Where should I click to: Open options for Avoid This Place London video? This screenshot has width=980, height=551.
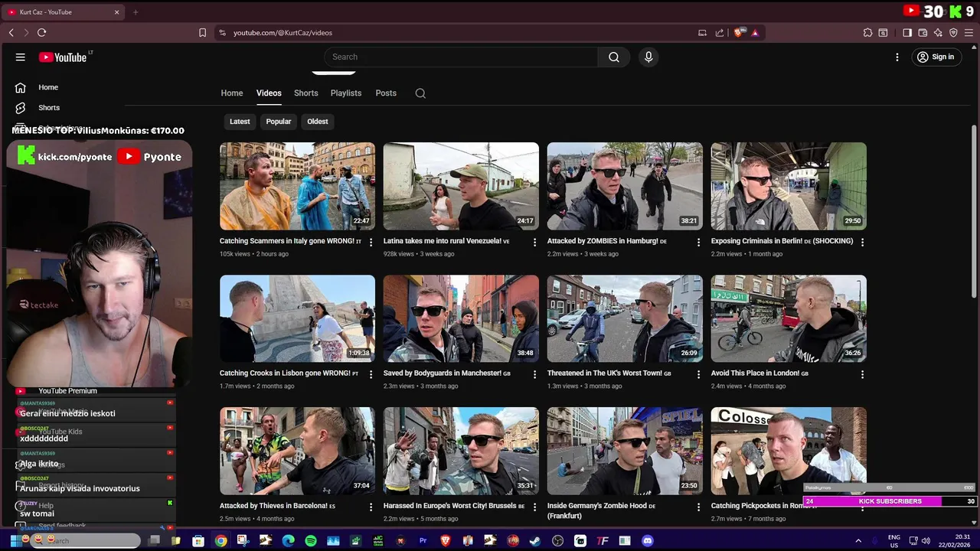862,375
